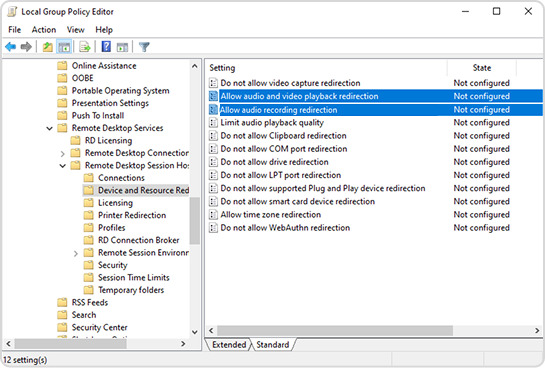The width and height of the screenshot is (545, 368).
Task: Click policy icon beside Do not allow COM port redirection
Action: coord(213,149)
